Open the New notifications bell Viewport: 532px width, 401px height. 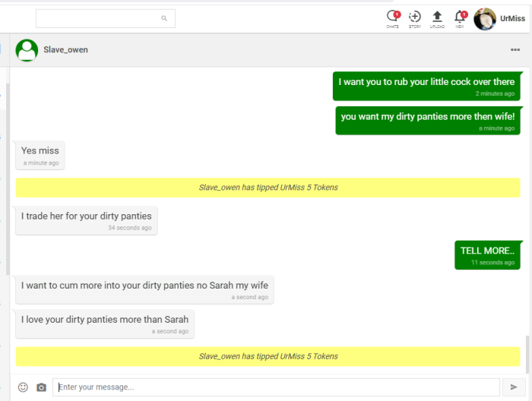[x=460, y=18]
